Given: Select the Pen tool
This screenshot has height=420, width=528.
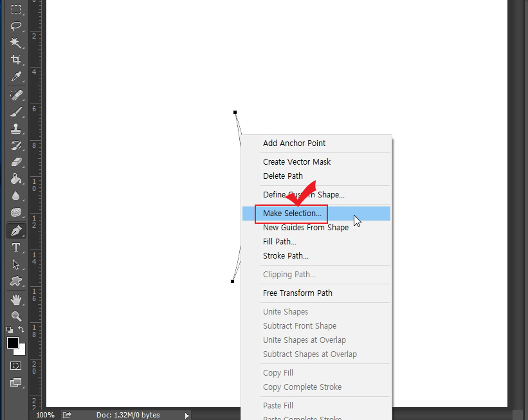Looking at the screenshot, I should [16, 231].
